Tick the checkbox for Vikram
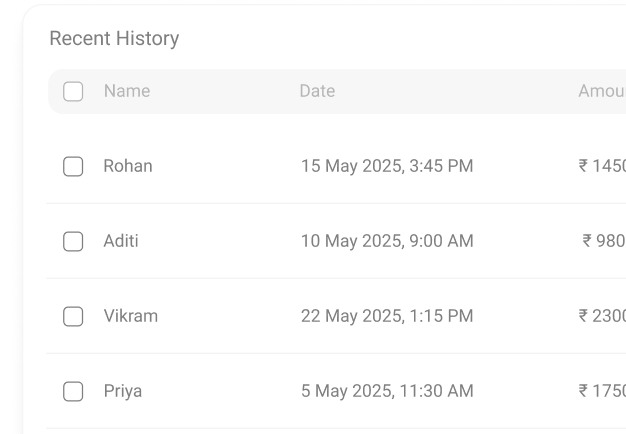This screenshot has width=626, height=434. [73, 316]
